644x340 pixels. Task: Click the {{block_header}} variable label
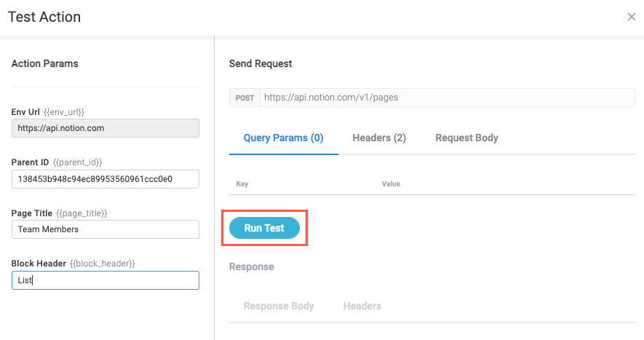click(x=103, y=263)
